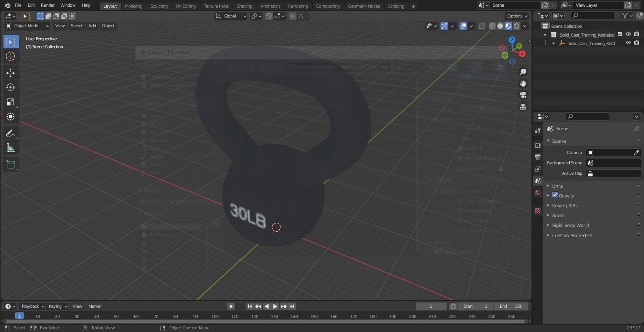Open the Playback dropdown in timeline
The width and height of the screenshot is (644, 332).
(33, 306)
